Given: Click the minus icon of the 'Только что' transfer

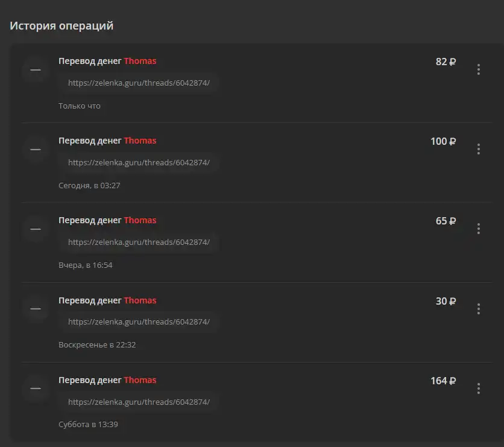Looking at the screenshot, I should (36, 70).
